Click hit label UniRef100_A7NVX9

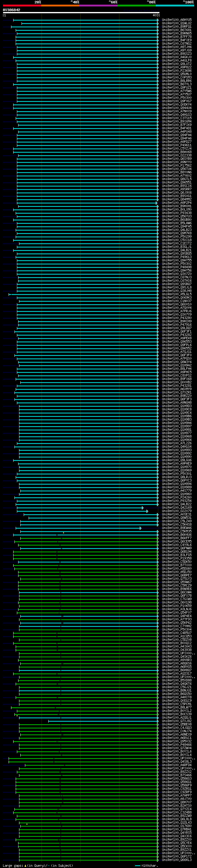[177, 111]
